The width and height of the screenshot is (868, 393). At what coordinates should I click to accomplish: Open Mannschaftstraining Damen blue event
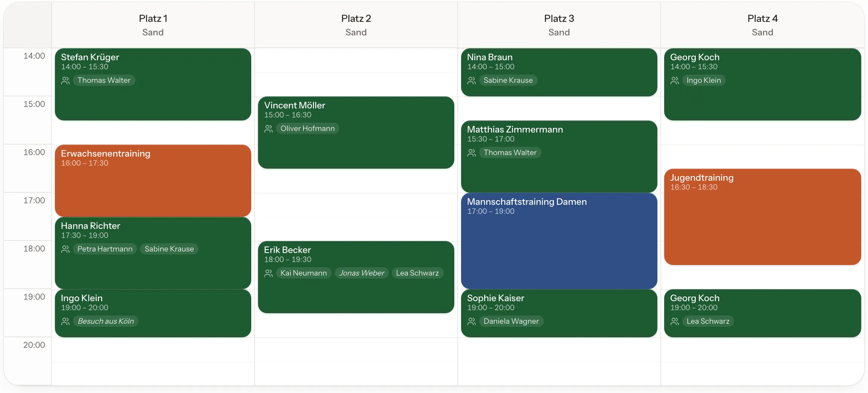click(x=559, y=241)
